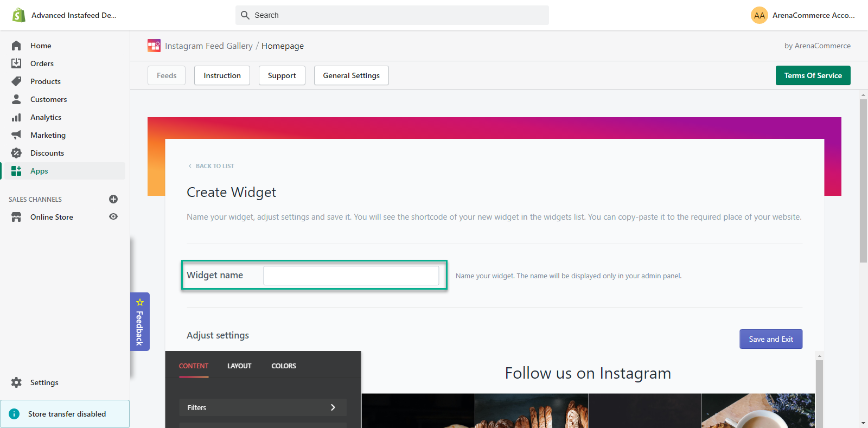Switch to the COLORS tab
The image size is (868, 428).
tap(284, 366)
